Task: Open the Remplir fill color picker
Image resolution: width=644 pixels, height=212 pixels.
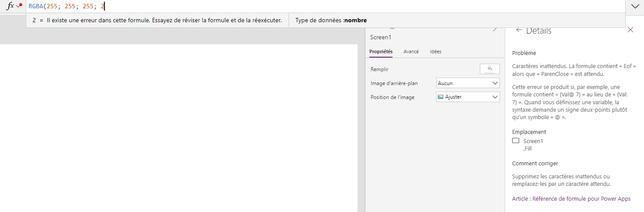Action: (489, 69)
